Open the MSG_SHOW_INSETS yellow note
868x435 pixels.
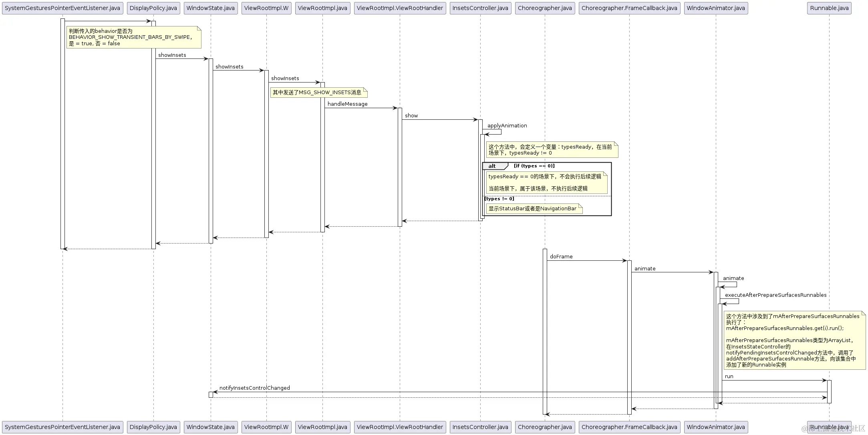(x=318, y=93)
